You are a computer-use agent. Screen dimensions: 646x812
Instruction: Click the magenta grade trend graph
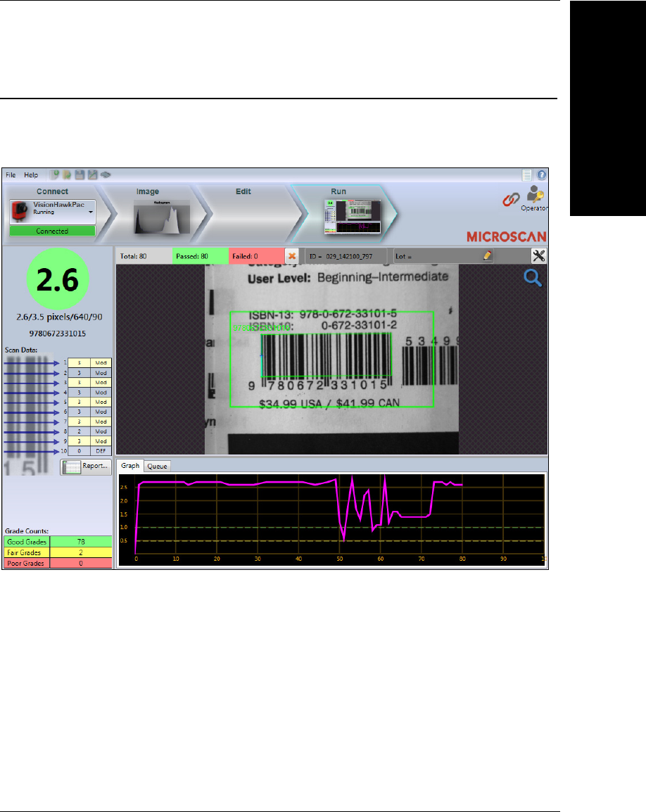(x=331, y=519)
